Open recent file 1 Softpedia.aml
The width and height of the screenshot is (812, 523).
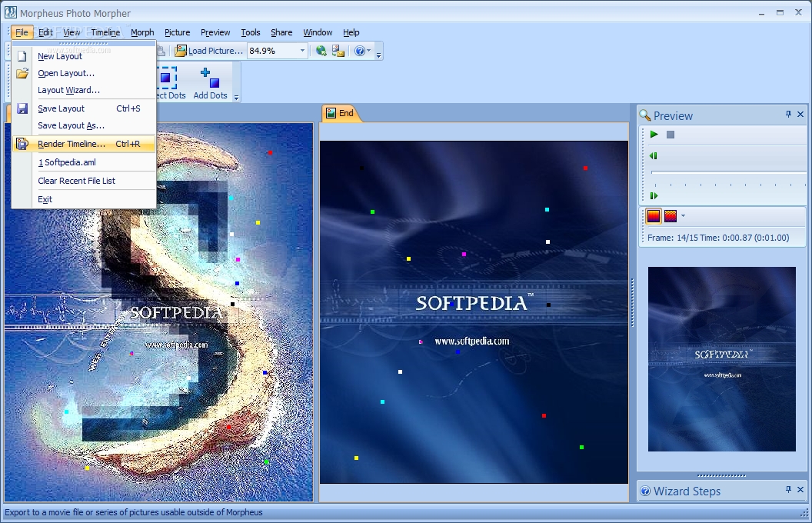coord(83,162)
